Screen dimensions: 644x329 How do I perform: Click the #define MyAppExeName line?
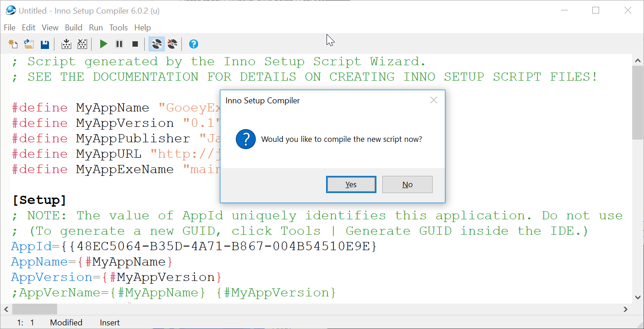pyautogui.click(x=116, y=169)
